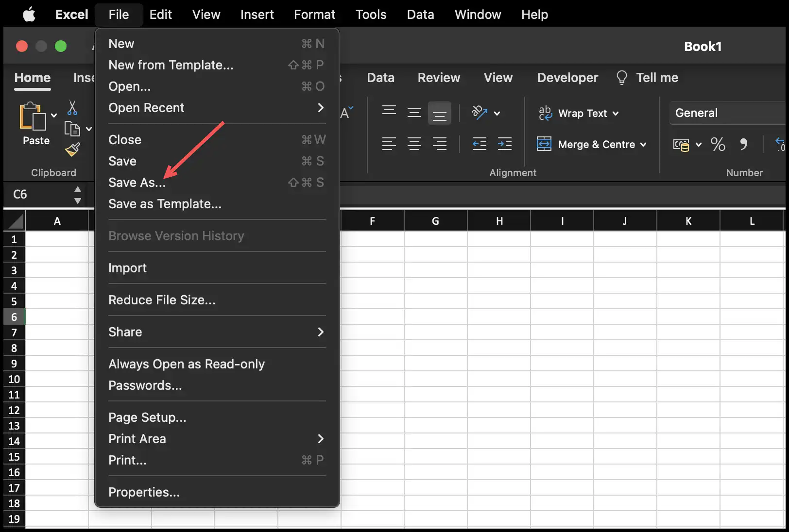Click the Tell me lightbulb icon
The width and height of the screenshot is (789, 532).
coord(621,78)
